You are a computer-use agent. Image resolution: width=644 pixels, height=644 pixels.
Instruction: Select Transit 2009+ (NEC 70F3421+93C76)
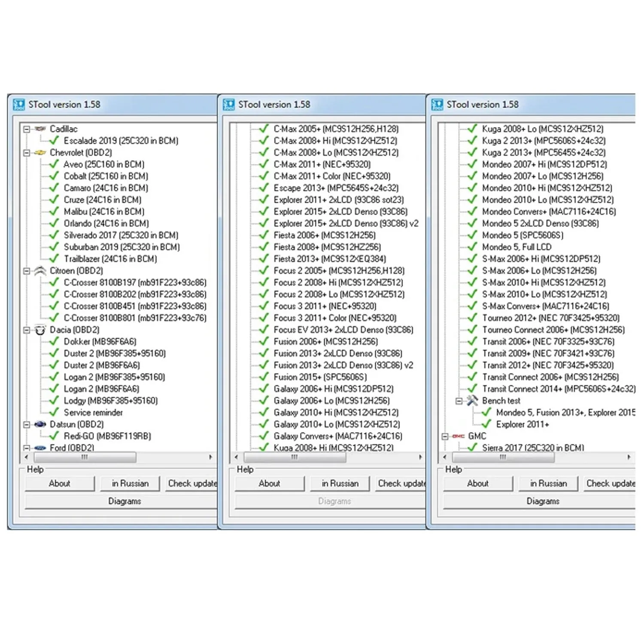tap(548, 353)
